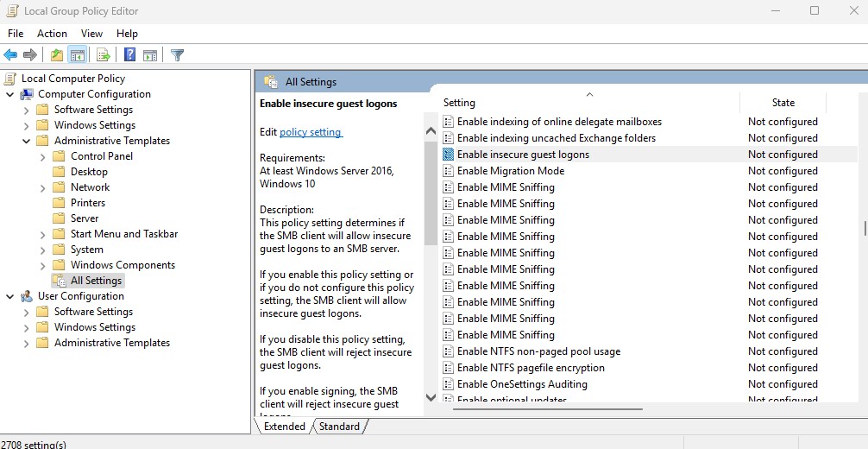Click the Export List toolbar icon
The image size is (868, 449).
(x=103, y=55)
